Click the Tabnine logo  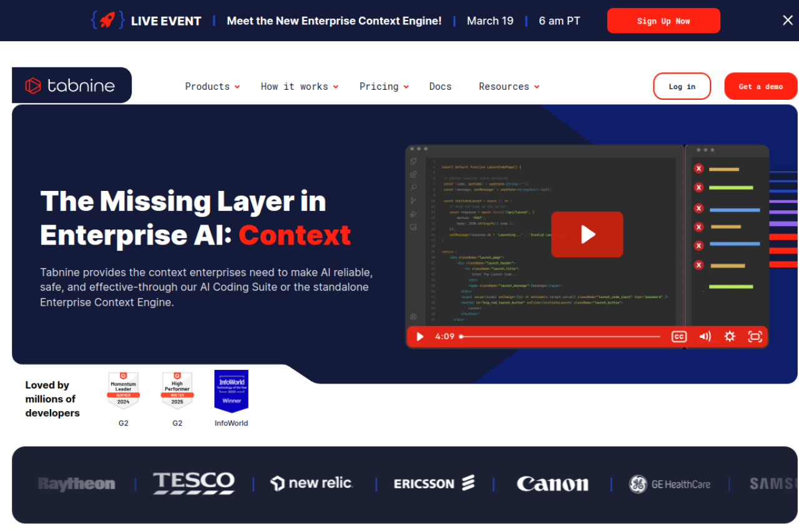pyautogui.click(x=70, y=85)
